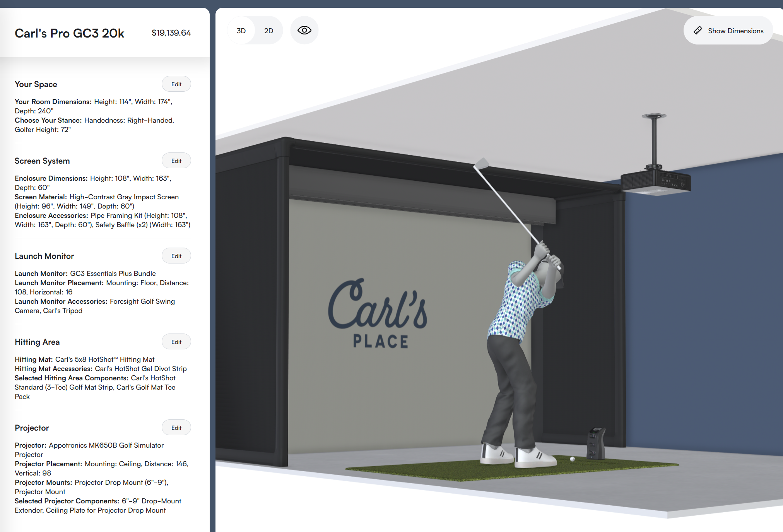Edit the Projector section
Viewport: 783px width, 532px height.
point(176,428)
